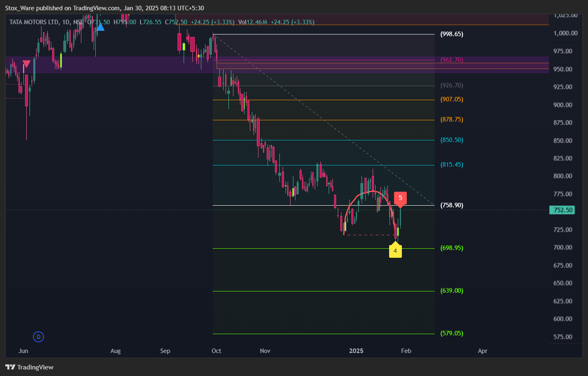Click 950.00 on the price scale
The height and width of the screenshot is (376, 588).
563,69
